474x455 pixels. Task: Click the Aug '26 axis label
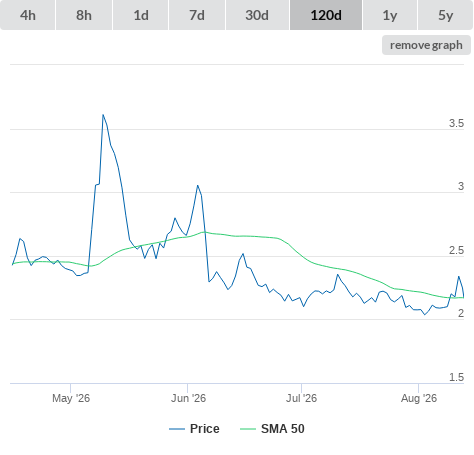(x=419, y=398)
